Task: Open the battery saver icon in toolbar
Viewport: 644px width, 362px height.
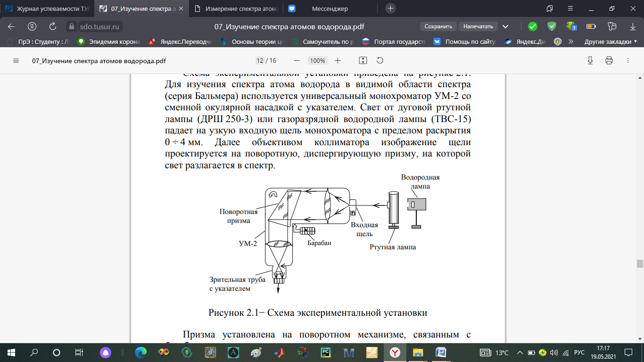Action: click(592, 26)
